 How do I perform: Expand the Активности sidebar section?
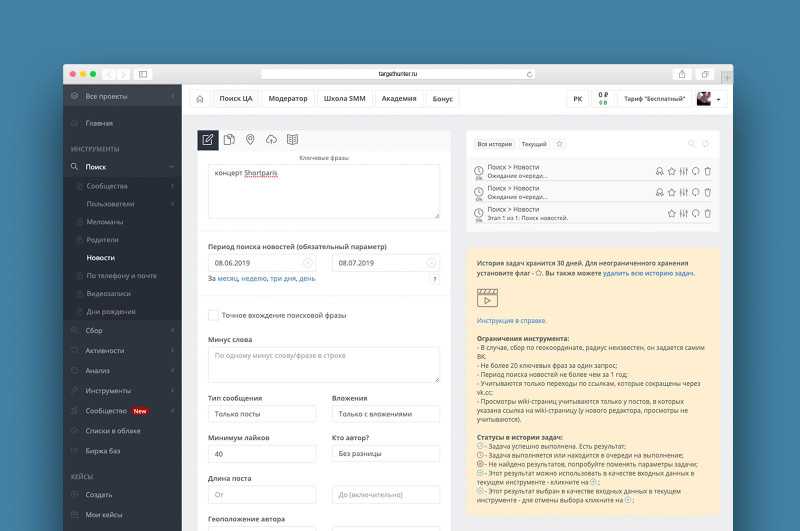coord(172,350)
